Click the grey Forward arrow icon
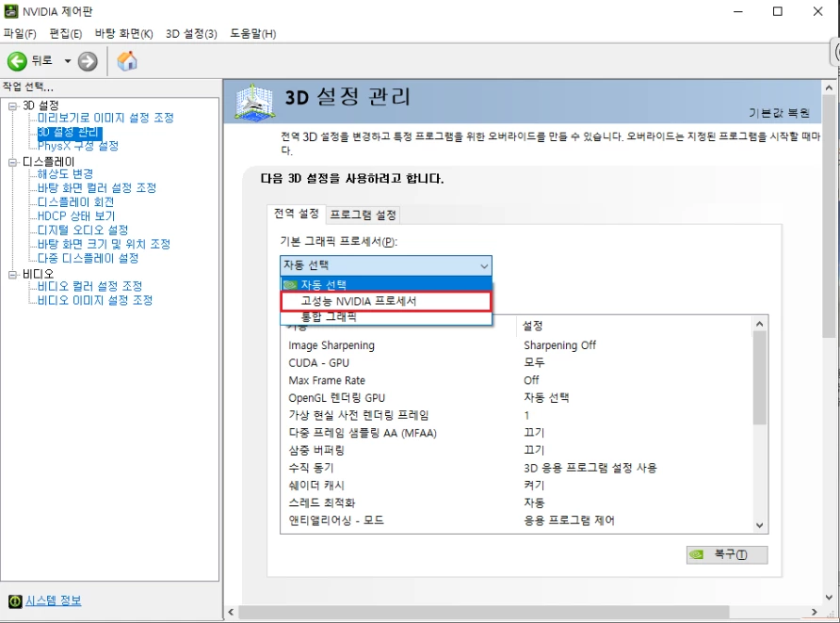Image resolution: width=840 pixels, height=623 pixels. tap(88, 61)
